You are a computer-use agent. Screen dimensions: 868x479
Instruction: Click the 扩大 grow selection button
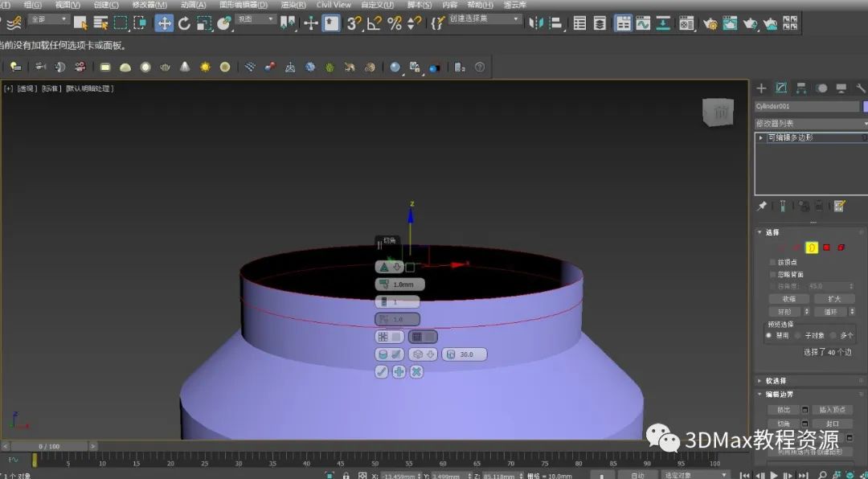(x=833, y=298)
